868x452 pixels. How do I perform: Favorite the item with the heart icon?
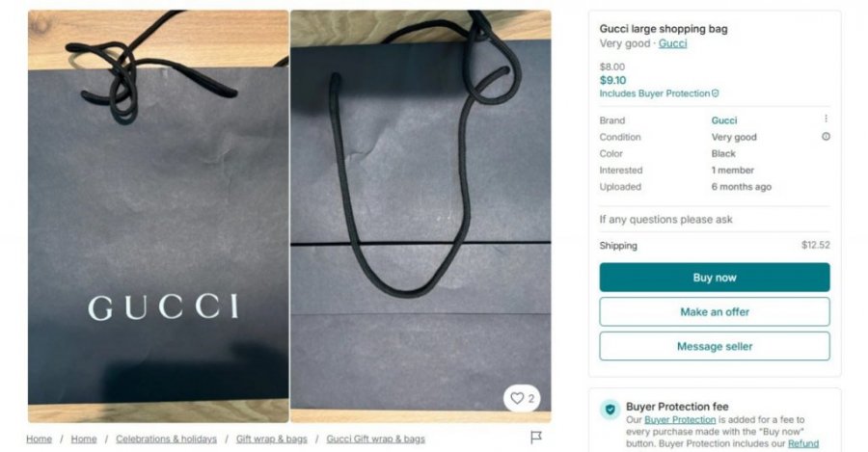[x=522, y=398]
